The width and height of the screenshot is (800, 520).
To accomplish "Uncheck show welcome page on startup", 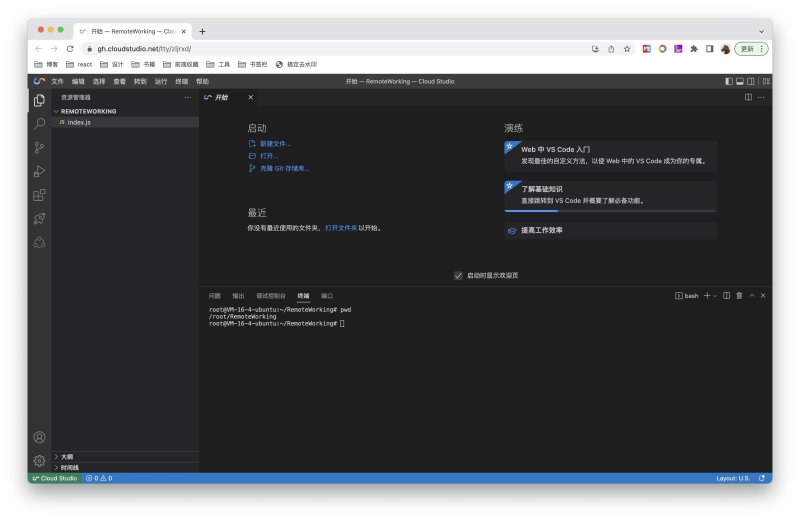I will 458,276.
